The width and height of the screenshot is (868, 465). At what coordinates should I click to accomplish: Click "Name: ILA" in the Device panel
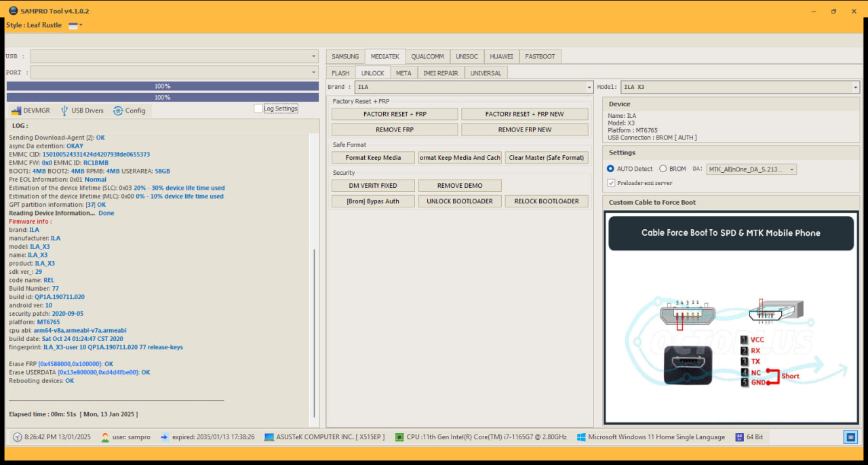622,116
